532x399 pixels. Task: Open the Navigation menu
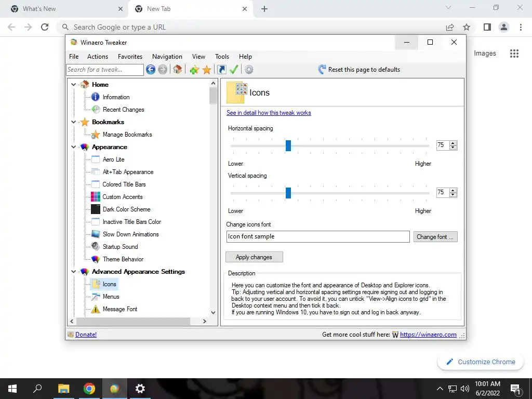pos(167,57)
